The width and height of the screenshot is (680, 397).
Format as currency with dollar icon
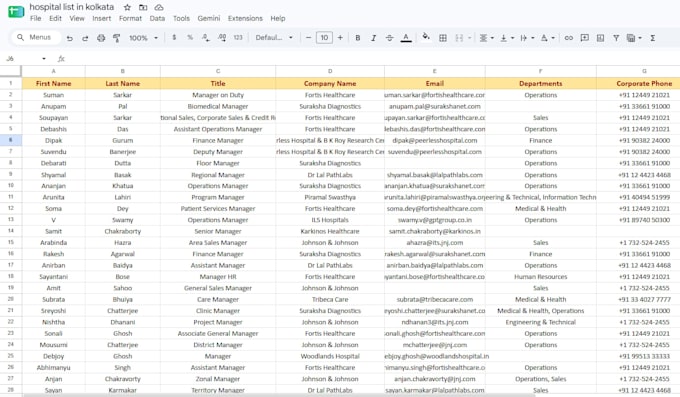click(x=174, y=38)
